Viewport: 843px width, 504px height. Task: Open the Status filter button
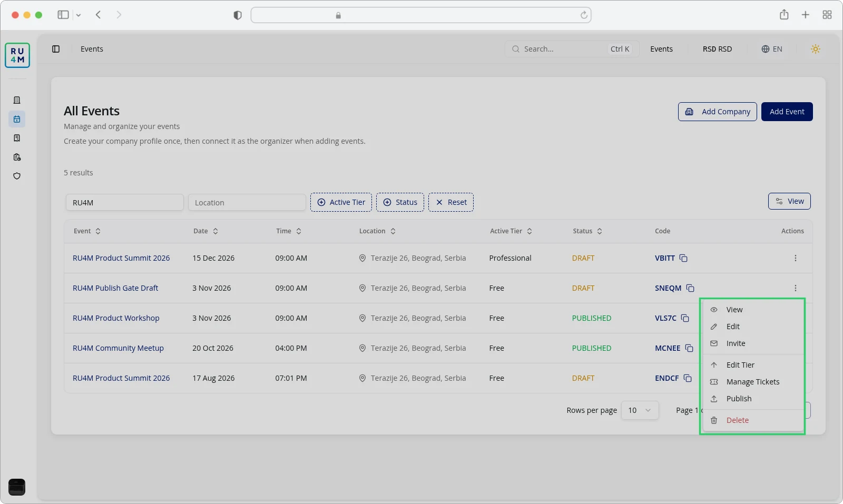tap(400, 202)
